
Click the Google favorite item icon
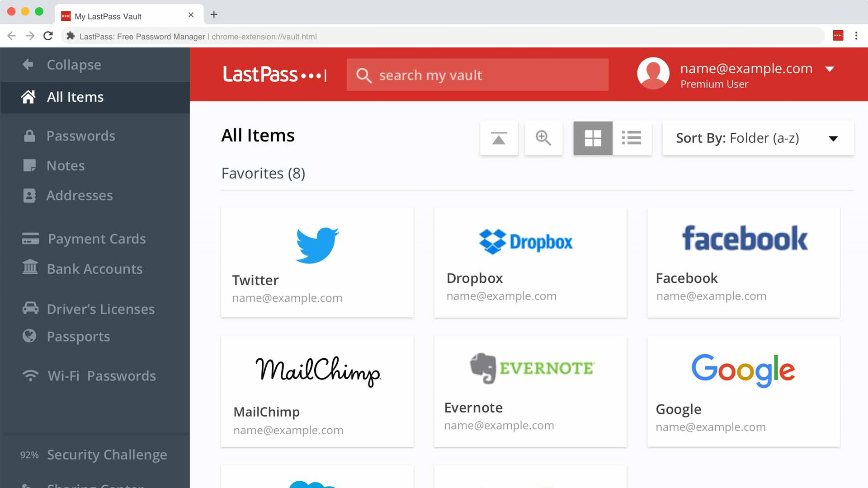tap(743, 370)
